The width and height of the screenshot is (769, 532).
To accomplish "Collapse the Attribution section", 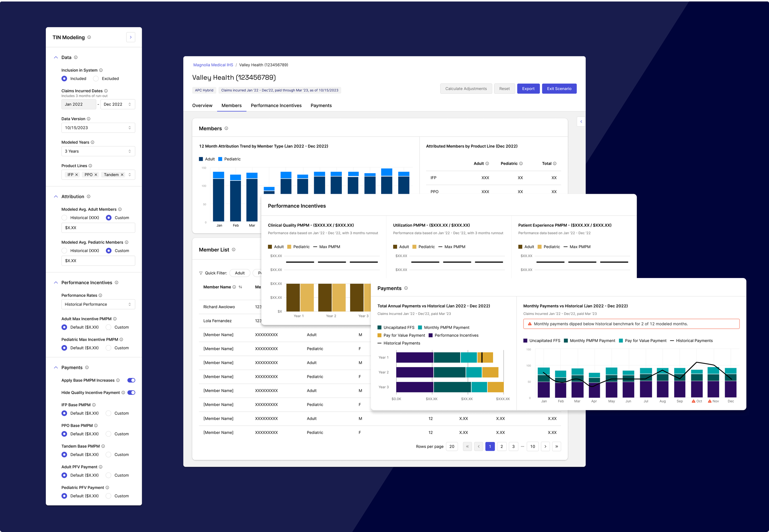I will click(56, 197).
